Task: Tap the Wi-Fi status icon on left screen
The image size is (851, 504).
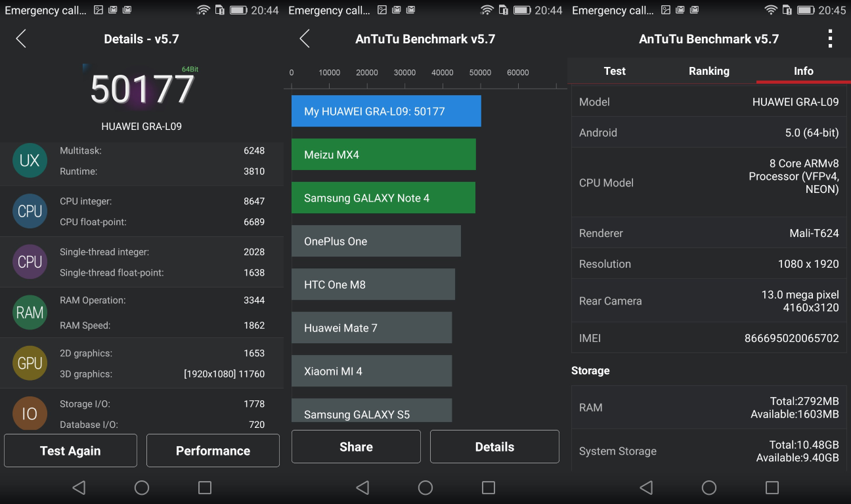Action: point(204,10)
